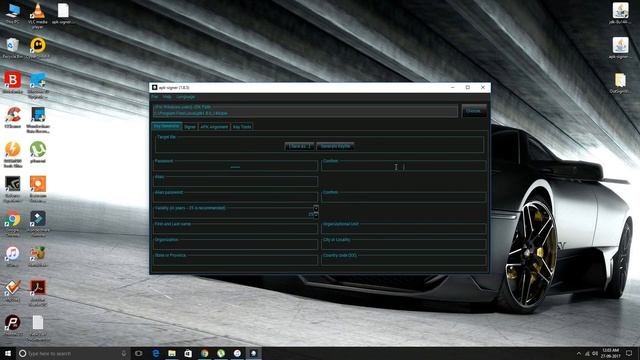Focus the Country code field
640x360 pixels.
[x=404, y=260]
